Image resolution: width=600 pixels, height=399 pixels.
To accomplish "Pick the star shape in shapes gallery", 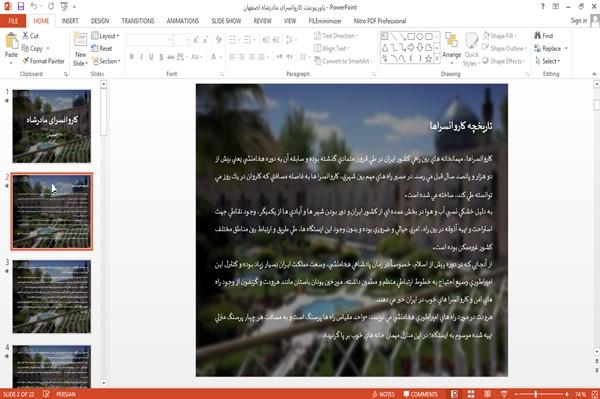I will [x=429, y=59].
